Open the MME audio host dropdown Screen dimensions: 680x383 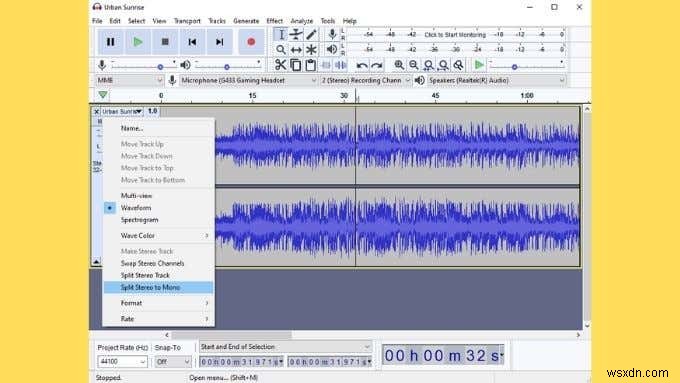click(x=129, y=80)
